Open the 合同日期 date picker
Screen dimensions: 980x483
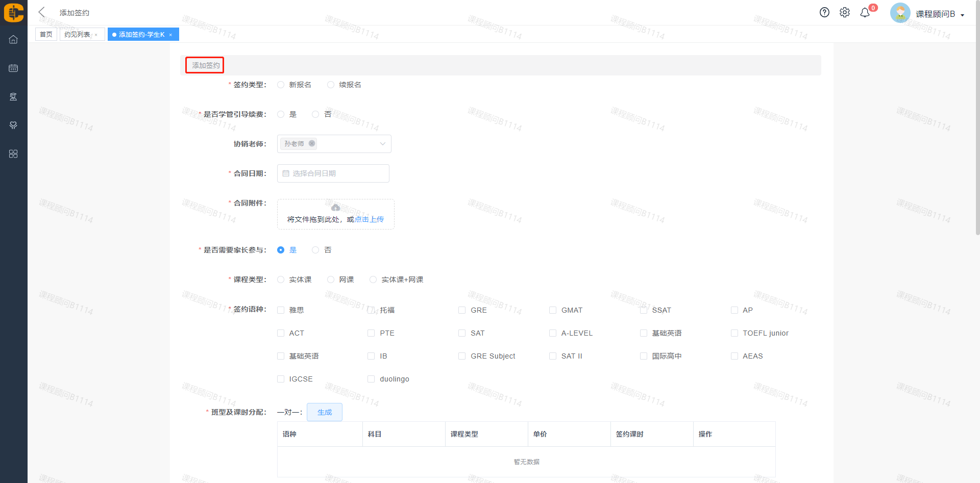click(333, 173)
